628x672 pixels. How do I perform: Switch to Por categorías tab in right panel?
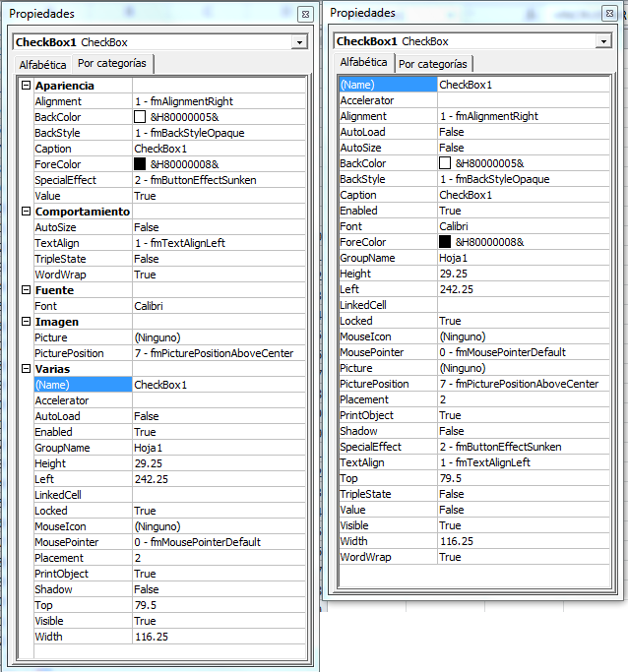click(x=433, y=64)
